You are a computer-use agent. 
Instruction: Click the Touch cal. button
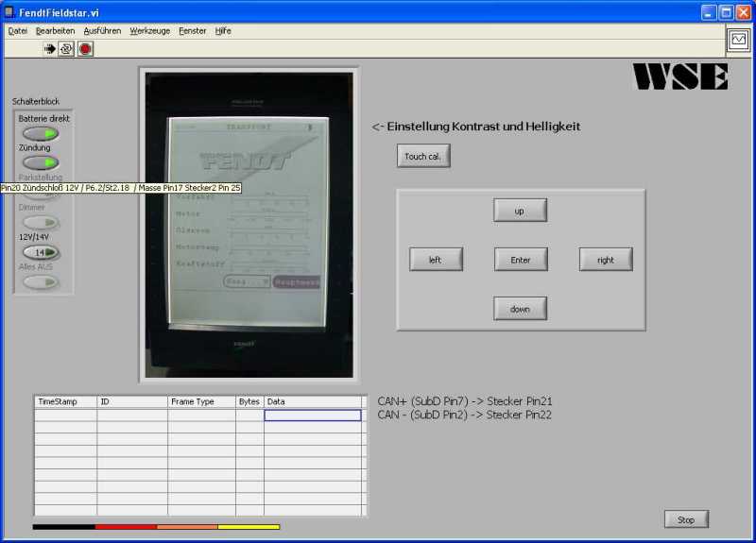423,156
